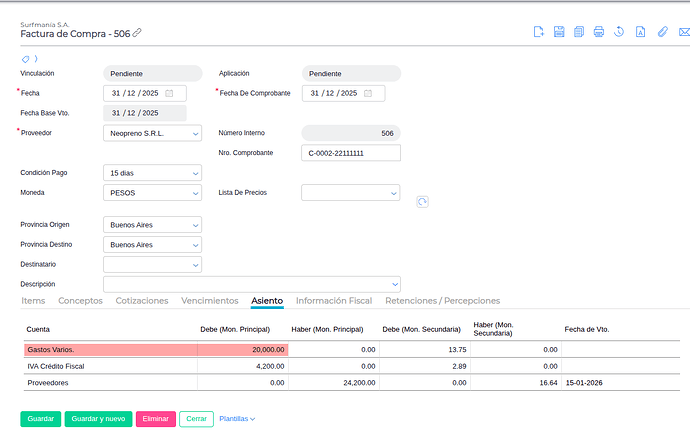Open the calendar picker for Fecha

pyautogui.click(x=169, y=93)
